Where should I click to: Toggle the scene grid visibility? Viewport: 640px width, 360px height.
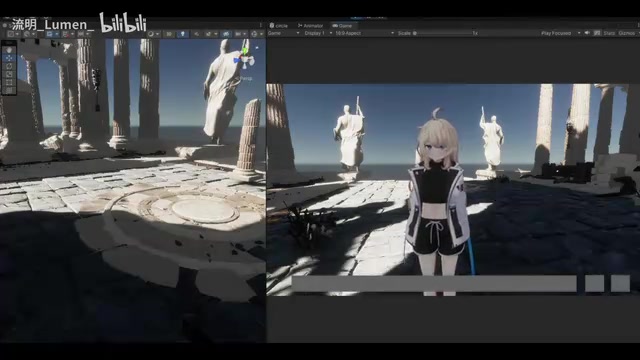coord(50,34)
